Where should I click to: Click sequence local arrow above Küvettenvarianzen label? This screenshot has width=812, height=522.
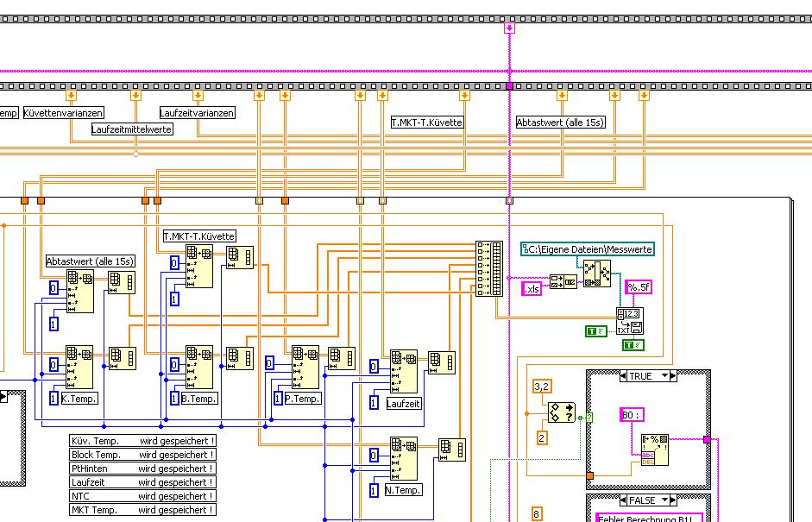click(71, 95)
